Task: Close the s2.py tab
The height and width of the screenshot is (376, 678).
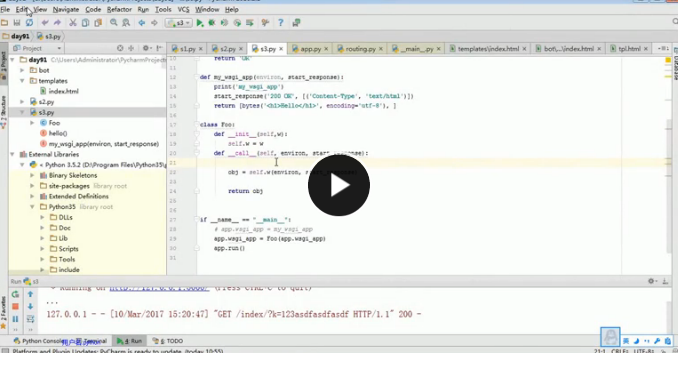Action: [x=241, y=49]
